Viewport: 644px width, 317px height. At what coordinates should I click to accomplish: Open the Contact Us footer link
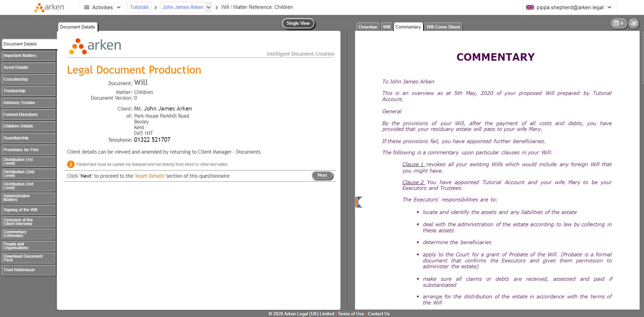tap(379, 314)
